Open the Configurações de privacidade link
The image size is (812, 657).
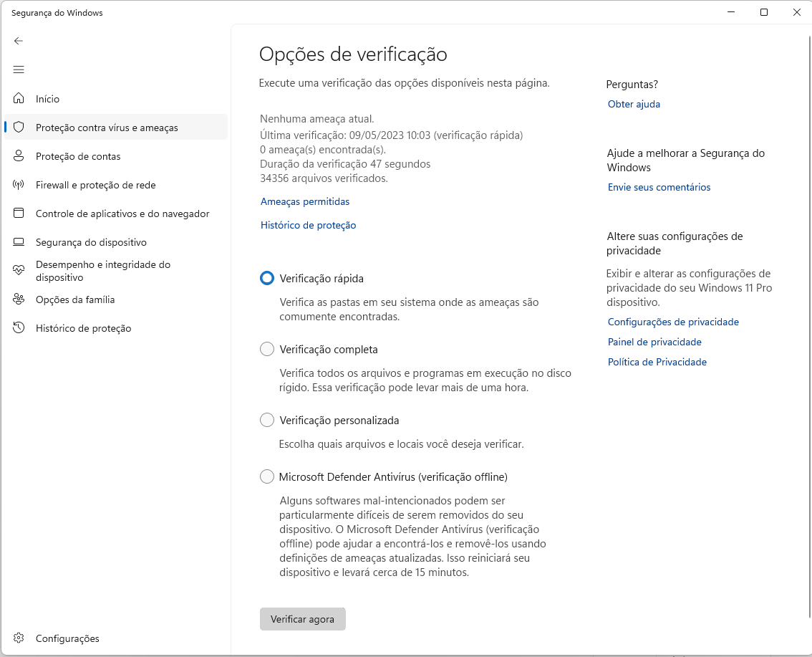pos(673,322)
